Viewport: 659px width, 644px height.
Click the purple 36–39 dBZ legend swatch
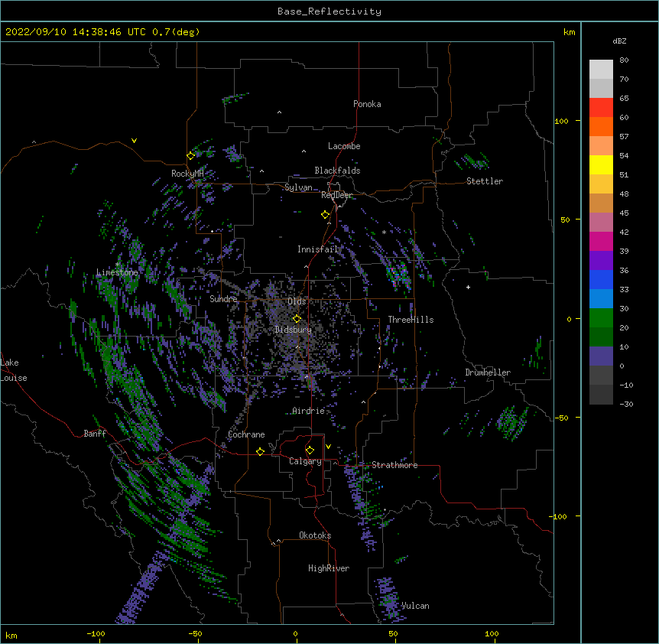coord(601,261)
